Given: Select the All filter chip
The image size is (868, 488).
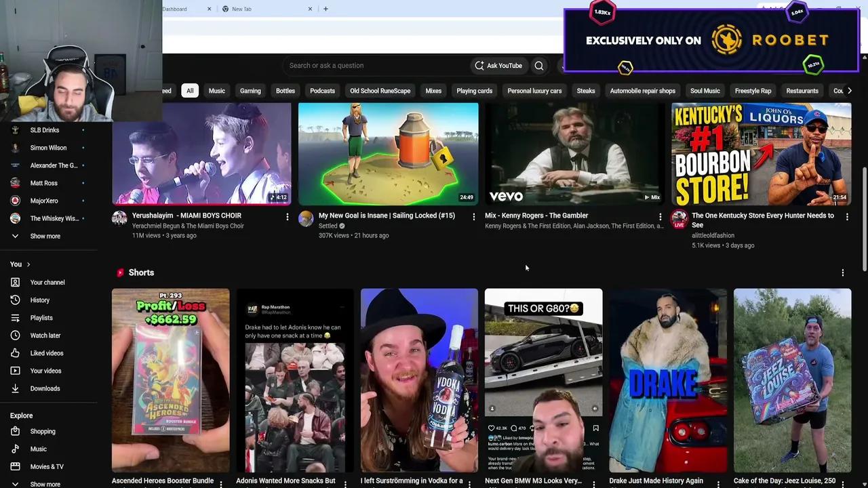Looking at the screenshot, I should point(190,91).
